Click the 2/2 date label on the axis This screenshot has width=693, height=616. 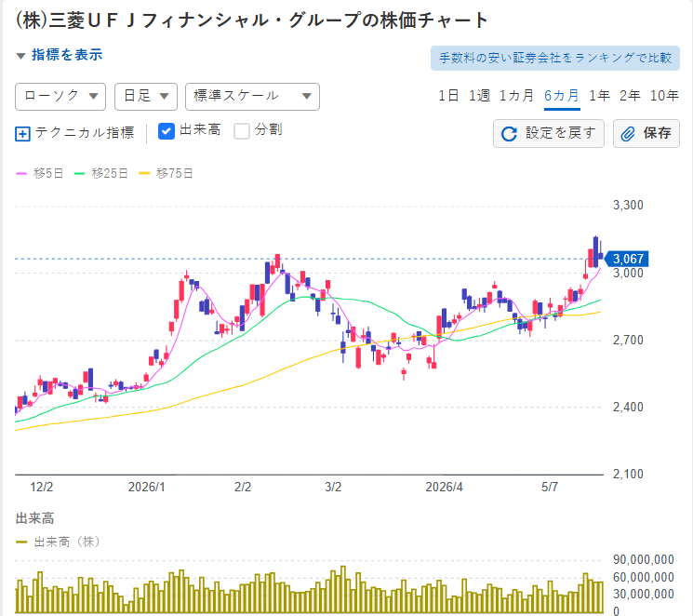pos(242,488)
